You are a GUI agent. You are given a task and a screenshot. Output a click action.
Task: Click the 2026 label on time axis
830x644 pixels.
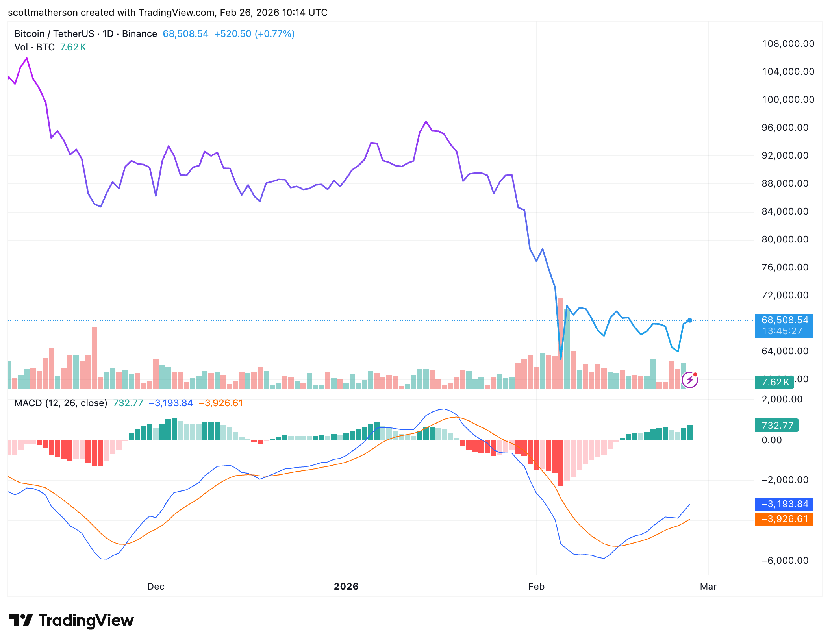pyautogui.click(x=346, y=587)
